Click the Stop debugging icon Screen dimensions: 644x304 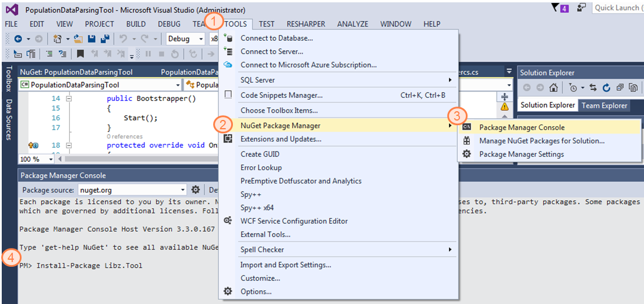[x=161, y=54]
